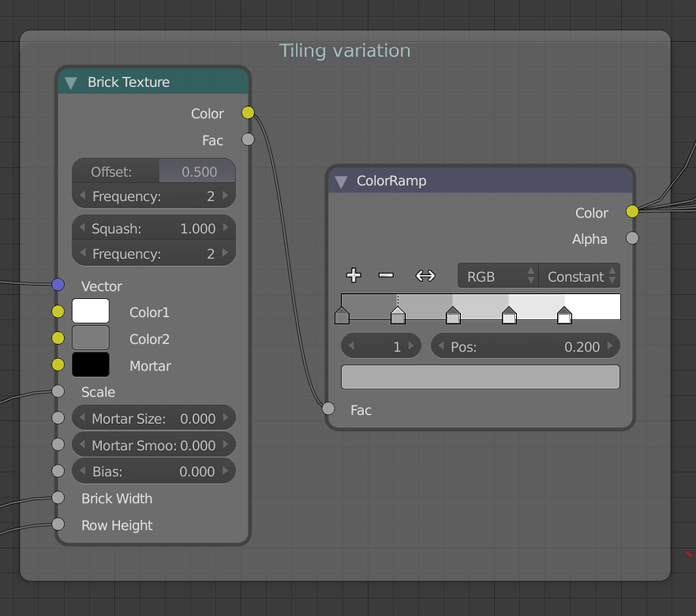Click Brick Texture Color output socket
The height and width of the screenshot is (616, 696).
click(x=248, y=113)
